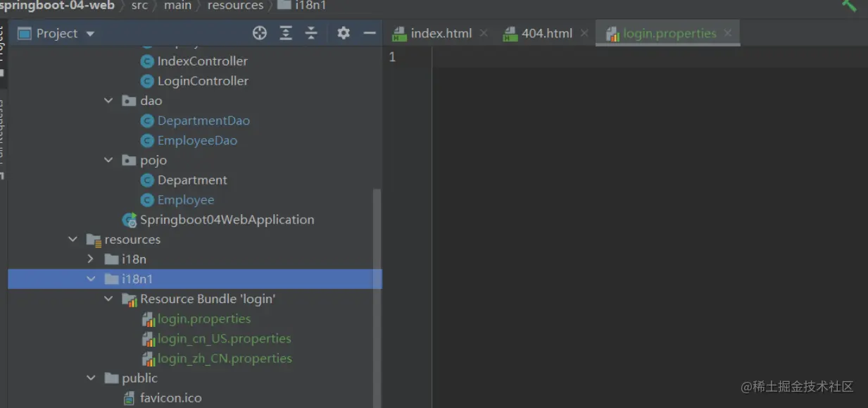Collapse the i18n1 folder
Screen dimensions: 868x408
click(x=91, y=279)
